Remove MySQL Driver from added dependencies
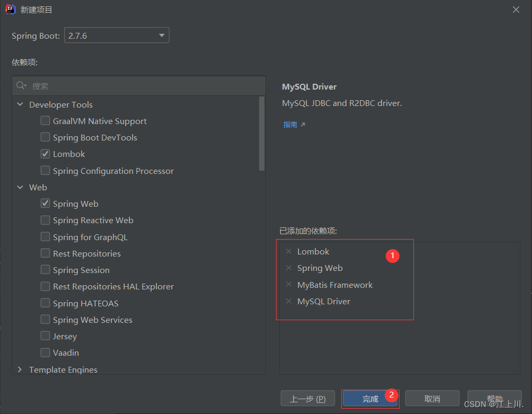 click(289, 301)
